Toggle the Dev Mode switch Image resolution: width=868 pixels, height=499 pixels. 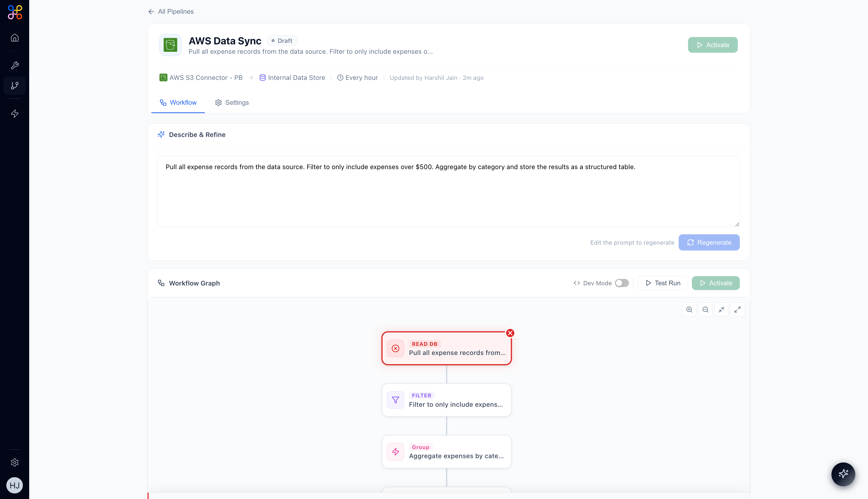622,283
